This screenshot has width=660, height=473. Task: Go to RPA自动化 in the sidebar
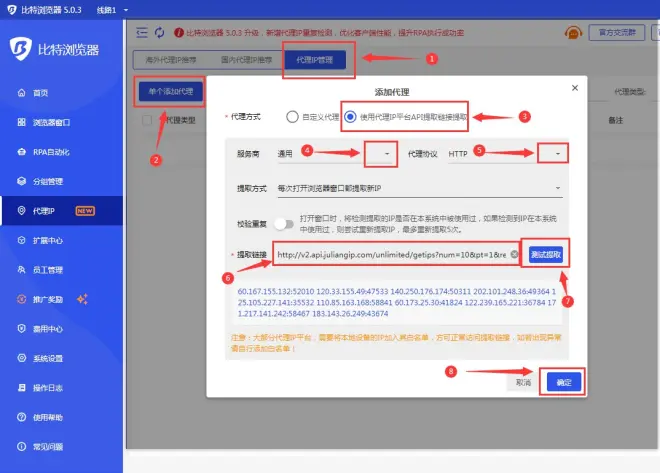coord(48,152)
